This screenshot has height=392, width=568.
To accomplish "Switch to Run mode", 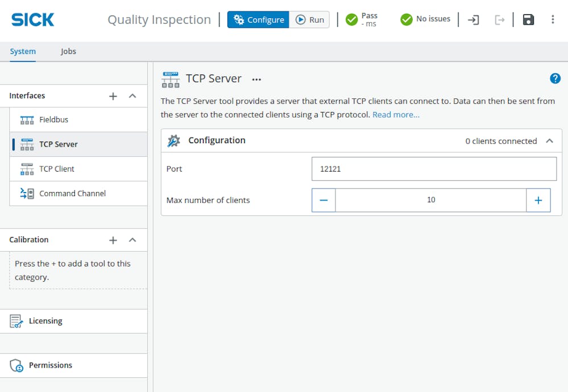I will (x=309, y=19).
